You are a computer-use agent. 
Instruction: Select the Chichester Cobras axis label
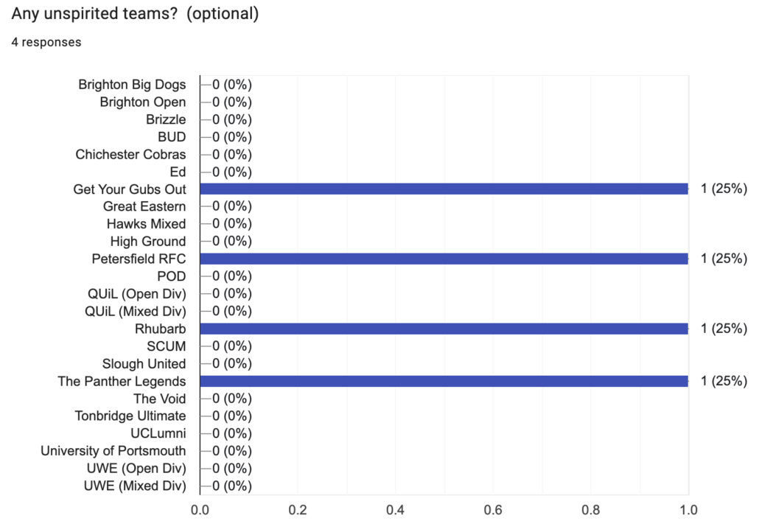pos(130,155)
